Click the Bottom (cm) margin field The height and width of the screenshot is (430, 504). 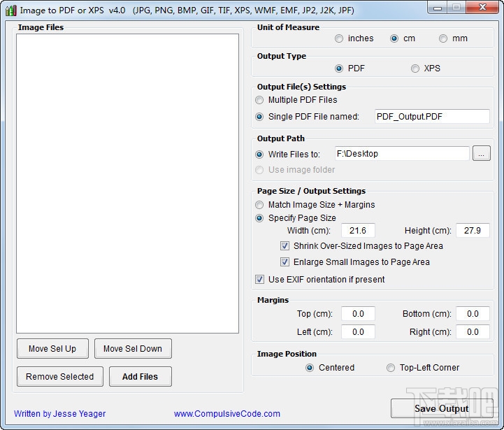(473, 313)
